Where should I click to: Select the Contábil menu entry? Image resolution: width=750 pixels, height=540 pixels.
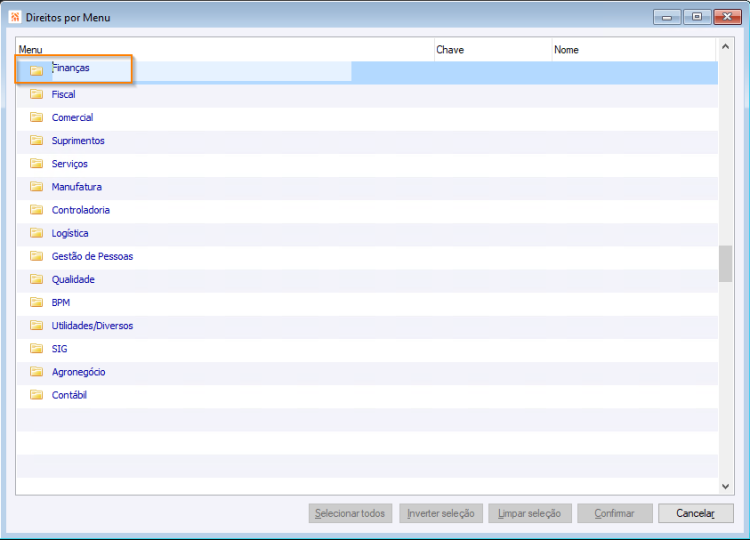point(69,395)
